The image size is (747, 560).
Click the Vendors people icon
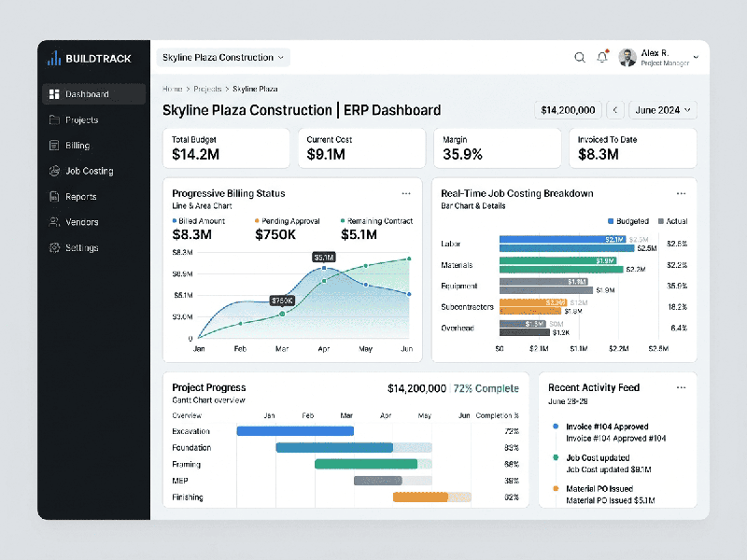54,222
